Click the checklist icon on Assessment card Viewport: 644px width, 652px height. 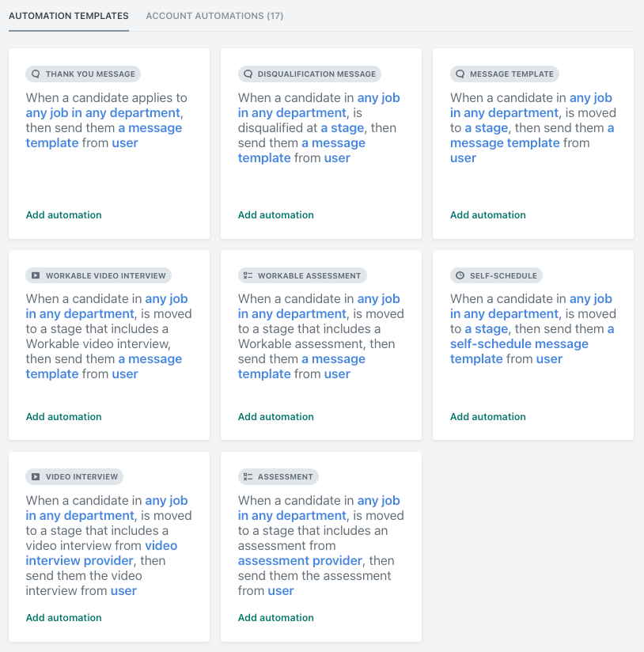(248, 476)
